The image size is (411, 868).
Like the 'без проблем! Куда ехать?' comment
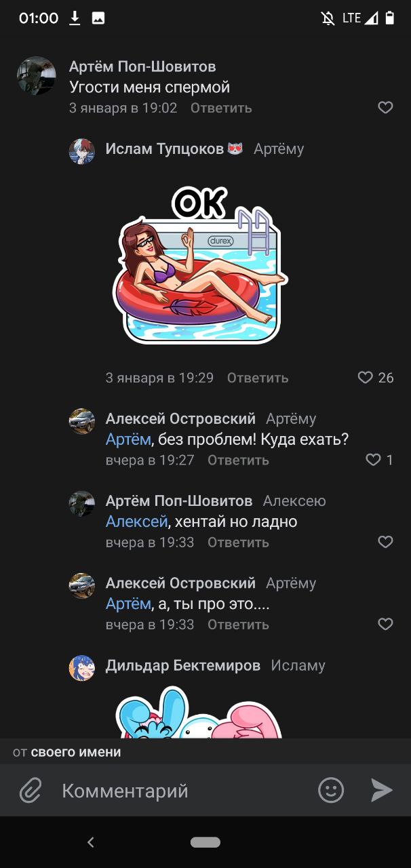[x=373, y=460]
